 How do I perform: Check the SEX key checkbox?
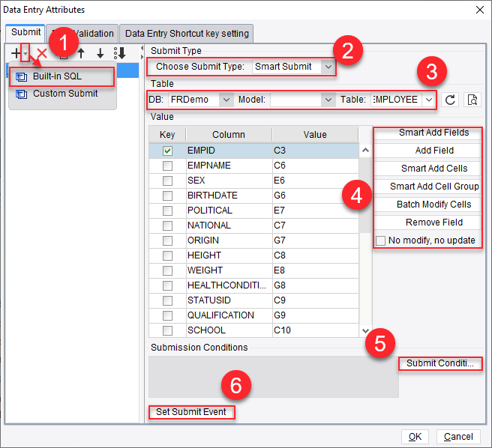pyautogui.click(x=167, y=181)
